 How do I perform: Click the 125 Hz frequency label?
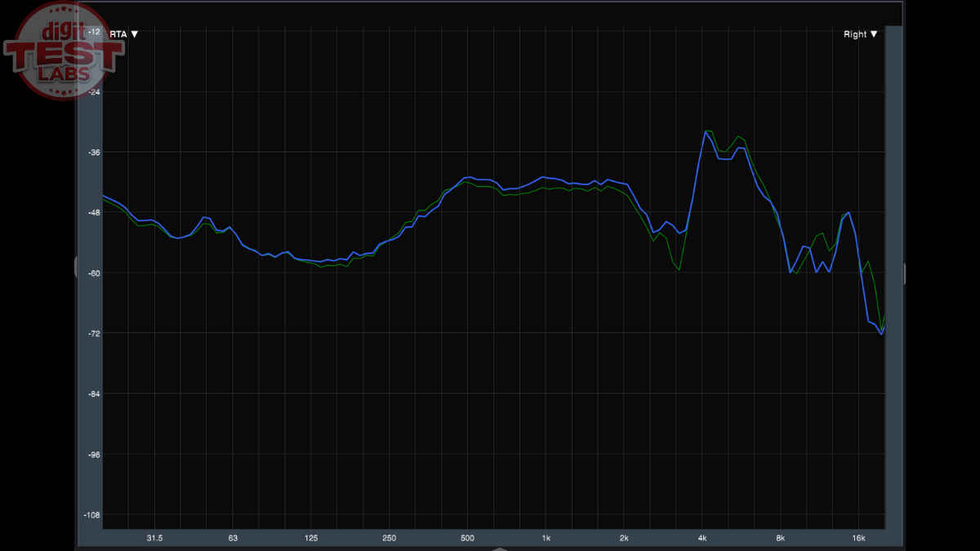[x=311, y=538]
